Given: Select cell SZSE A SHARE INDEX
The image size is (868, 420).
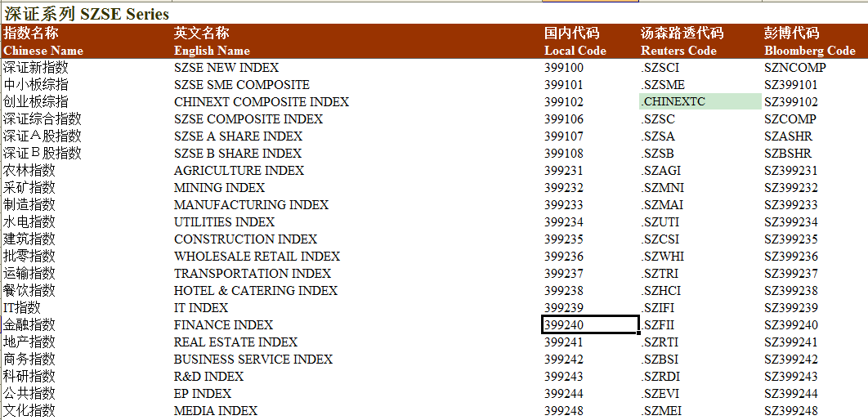Looking at the screenshot, I should tap(238, 136).
